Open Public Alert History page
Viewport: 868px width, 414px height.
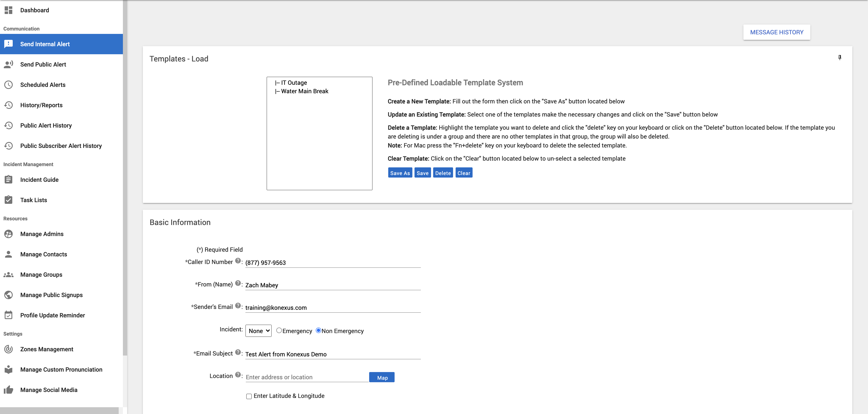[x=61, y=125]
